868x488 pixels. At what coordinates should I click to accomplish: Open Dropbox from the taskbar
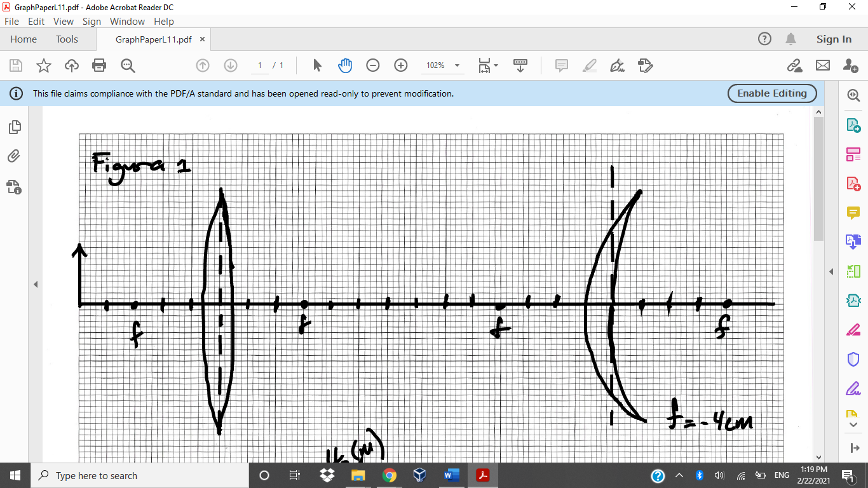coord(327,475)
